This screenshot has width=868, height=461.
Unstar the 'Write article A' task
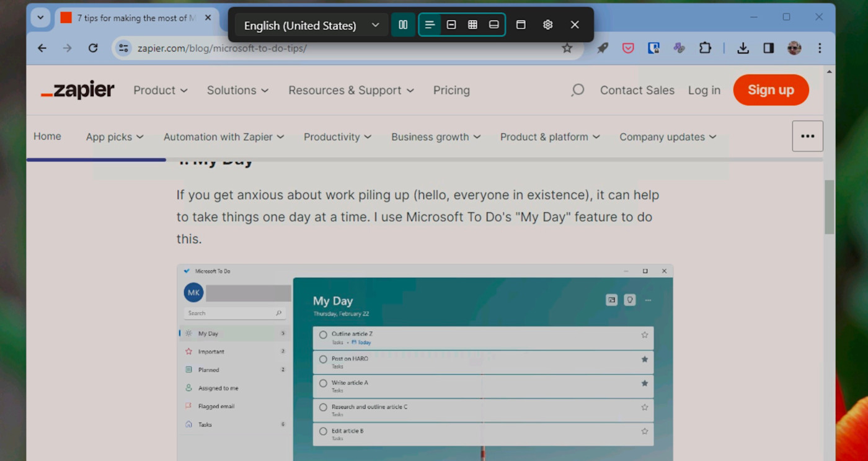(645, 383)
